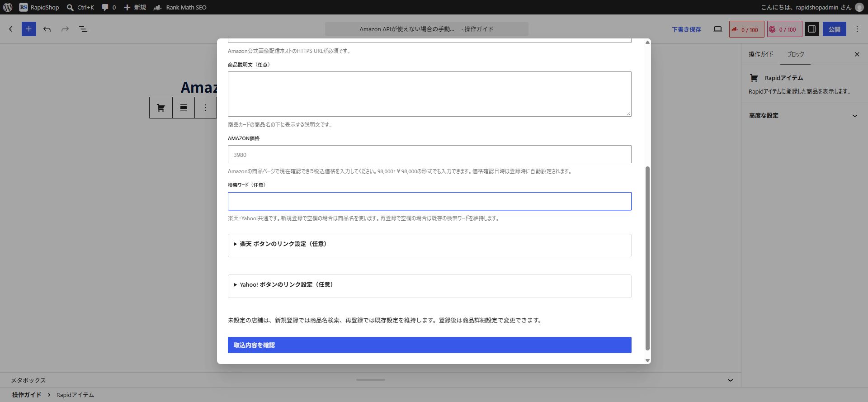Select the ブロック sidebar tab
868x402 pixels.
tap(796, 54)
